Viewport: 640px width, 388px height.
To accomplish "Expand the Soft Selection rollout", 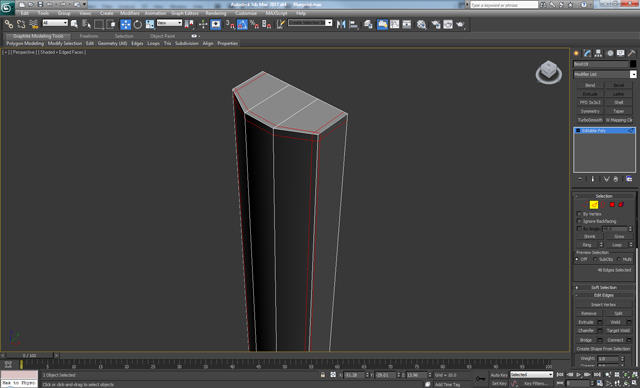I will point(604,287).
